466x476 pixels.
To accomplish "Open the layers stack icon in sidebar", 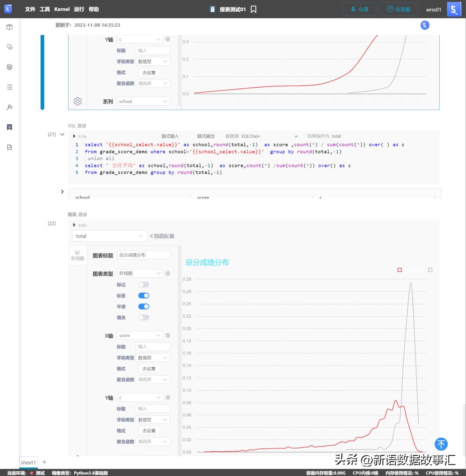I will [9, 67].
